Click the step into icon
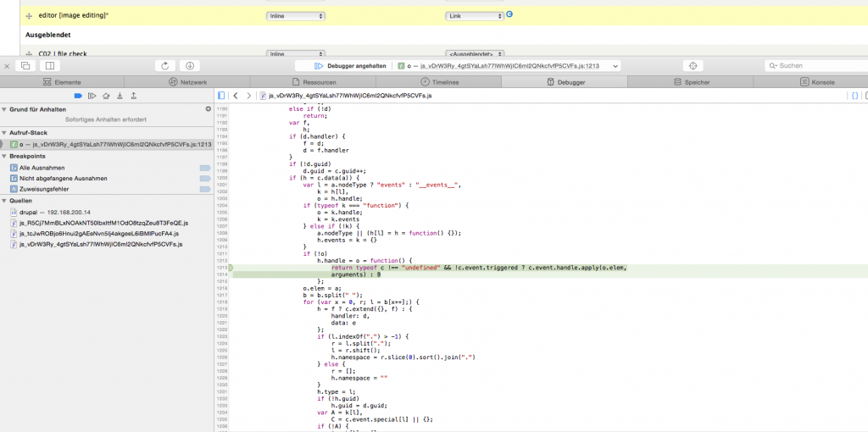Viewport: 868px width, 432px height. click(x=120, y=96)
